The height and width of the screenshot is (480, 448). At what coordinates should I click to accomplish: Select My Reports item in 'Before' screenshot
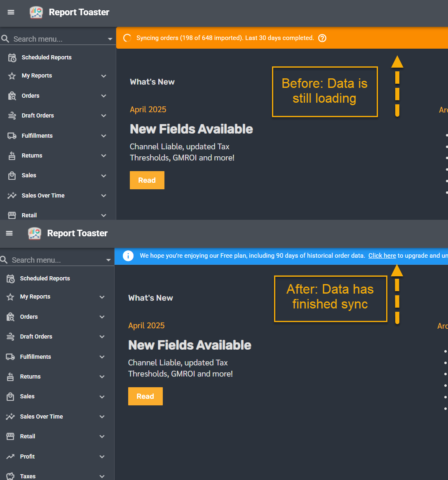(37, 76)
